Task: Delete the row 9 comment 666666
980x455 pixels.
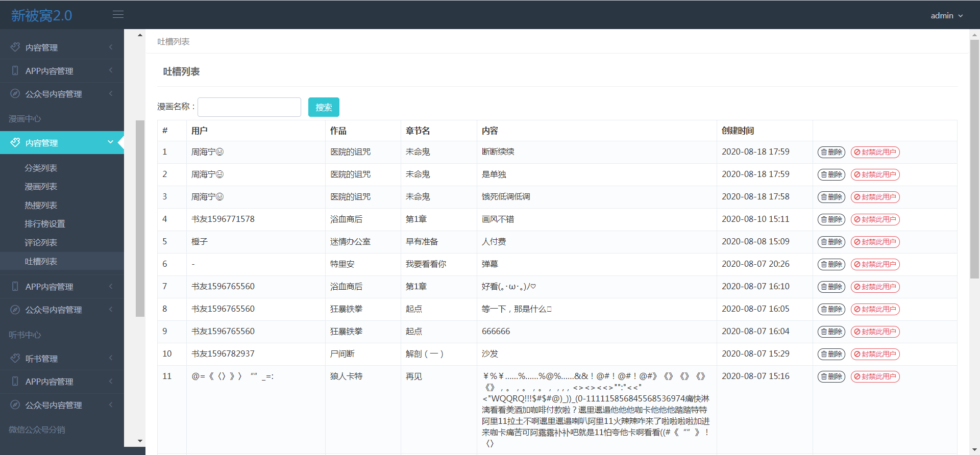Action: click(831, 332)
